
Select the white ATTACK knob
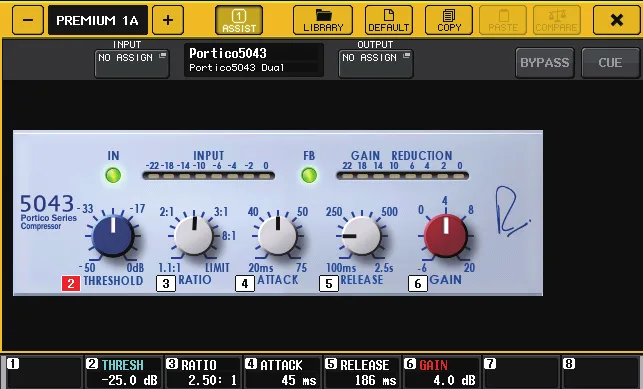(278, 236)
